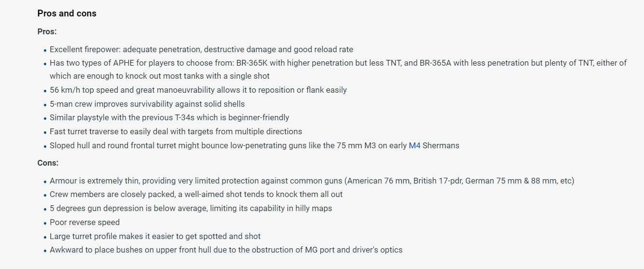
Task: Click the "Cons:" subheading
Action: pyautogui.click(x=48, y=163)
